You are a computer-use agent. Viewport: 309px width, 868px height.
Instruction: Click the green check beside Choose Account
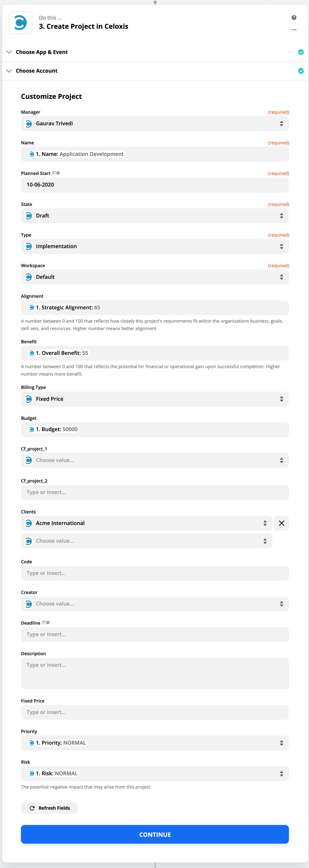coord(300,71)
